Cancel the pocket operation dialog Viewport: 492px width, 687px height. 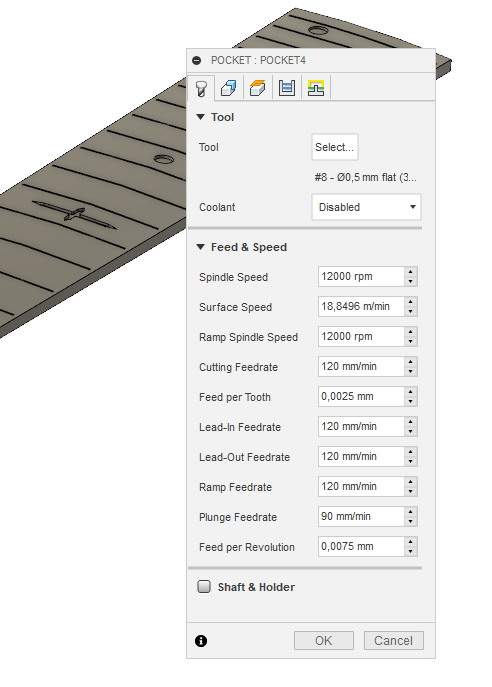393,641
